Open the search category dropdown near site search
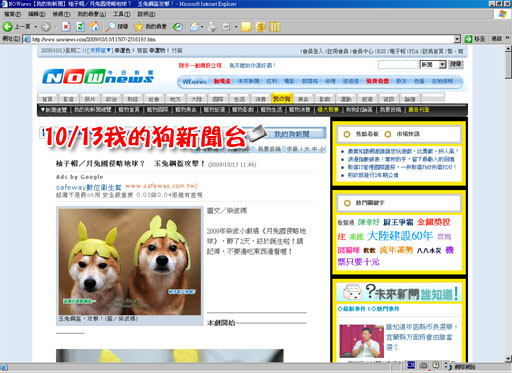The image size is (512, 373). (442, 65)
